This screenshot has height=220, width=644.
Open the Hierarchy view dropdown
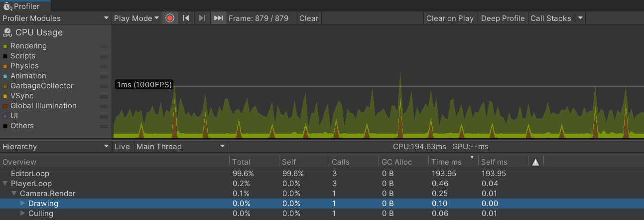(x=55, y=147)
